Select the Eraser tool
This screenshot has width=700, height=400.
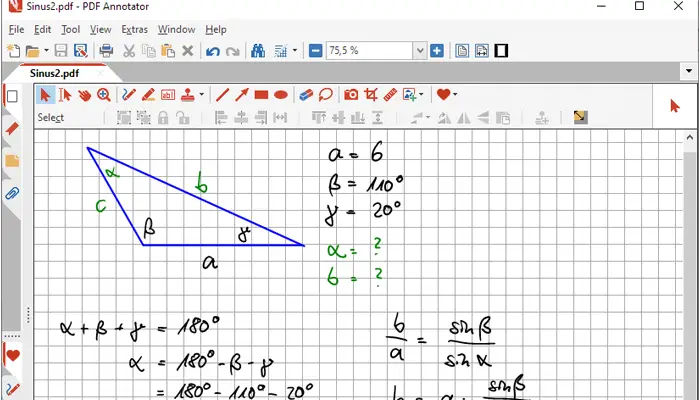click(x=306, y=95)
